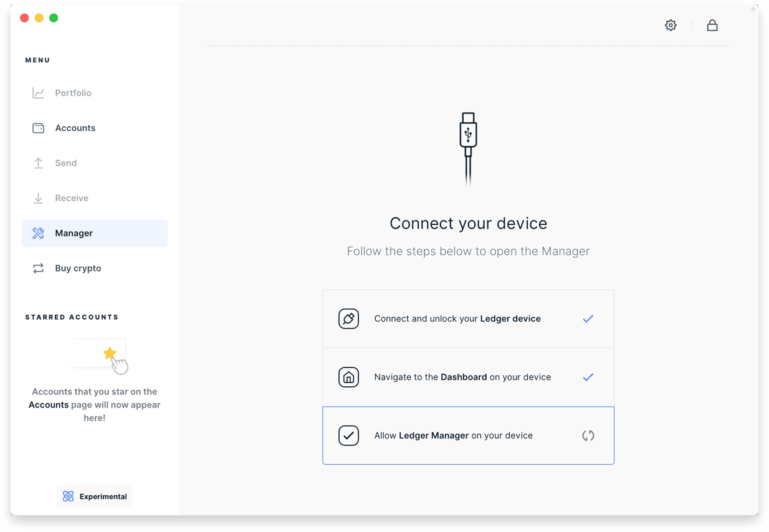Click the Connect your device heading
This screenshot has width=769, height=532.
point(468,224)
